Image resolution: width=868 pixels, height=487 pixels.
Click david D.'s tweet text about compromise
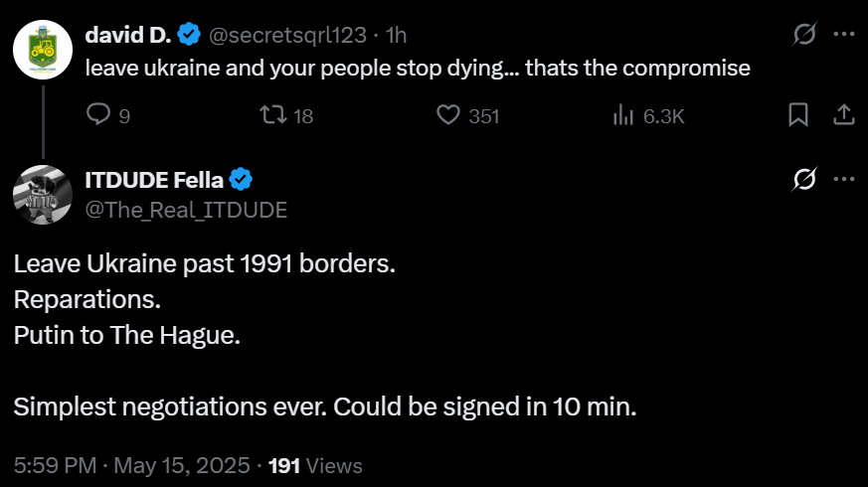[x=417, y=69]
